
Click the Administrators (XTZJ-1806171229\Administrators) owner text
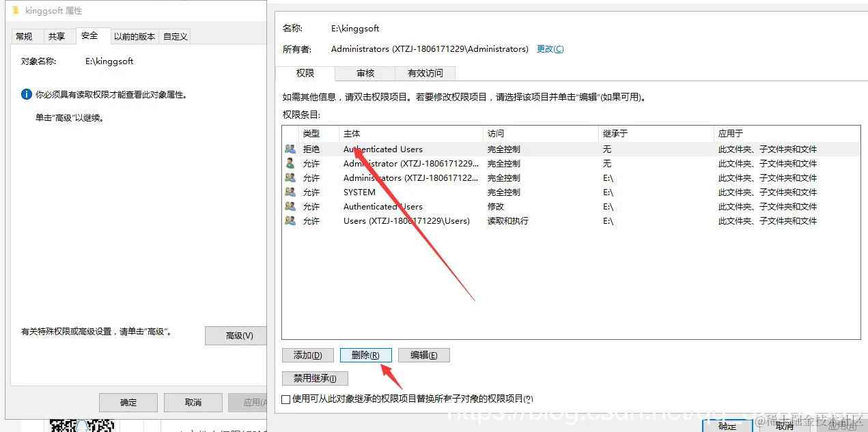point(430,49)
